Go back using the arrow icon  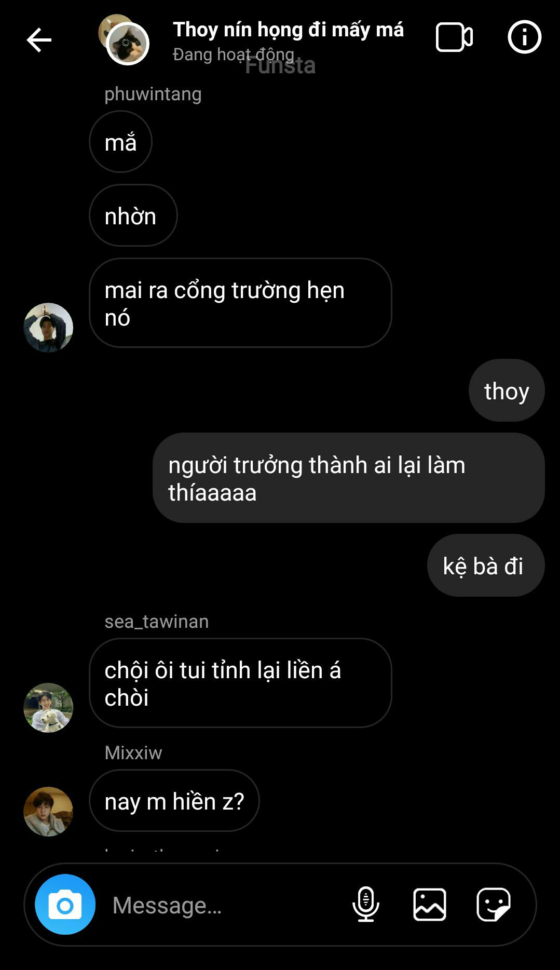pos(39,40)
